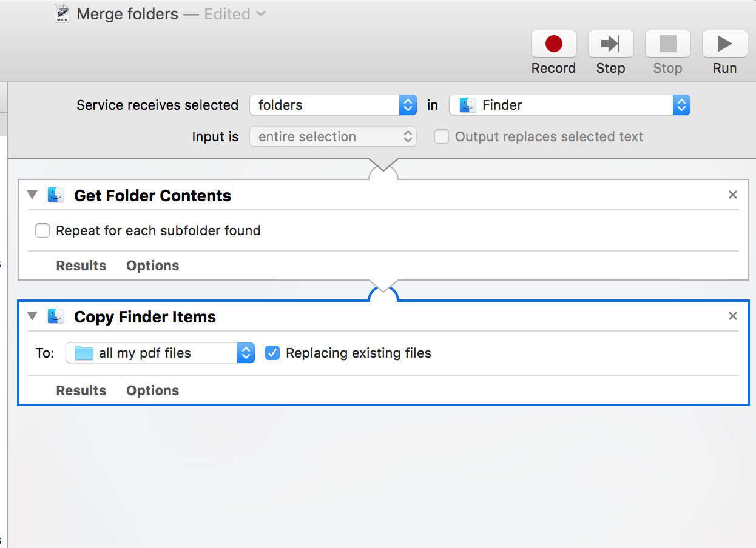Click the Finder icon beside Get Folder Contents
This screenshot has height=548, width=756.
56,195
